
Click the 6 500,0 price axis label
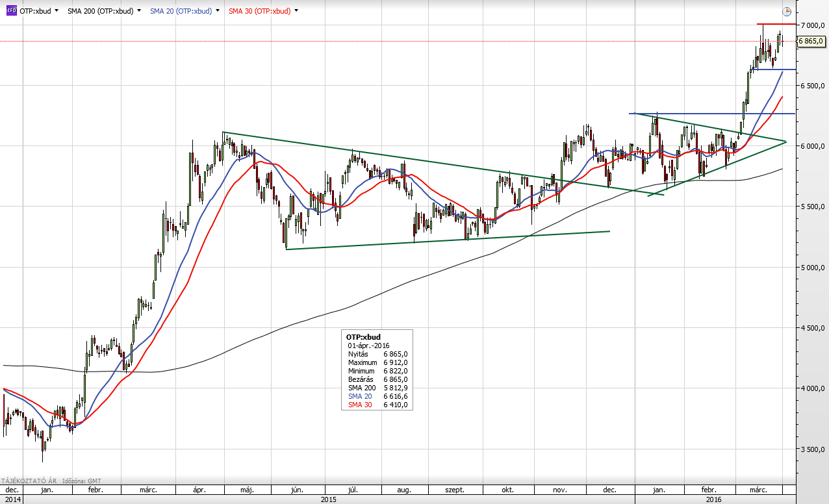[812, 86]
